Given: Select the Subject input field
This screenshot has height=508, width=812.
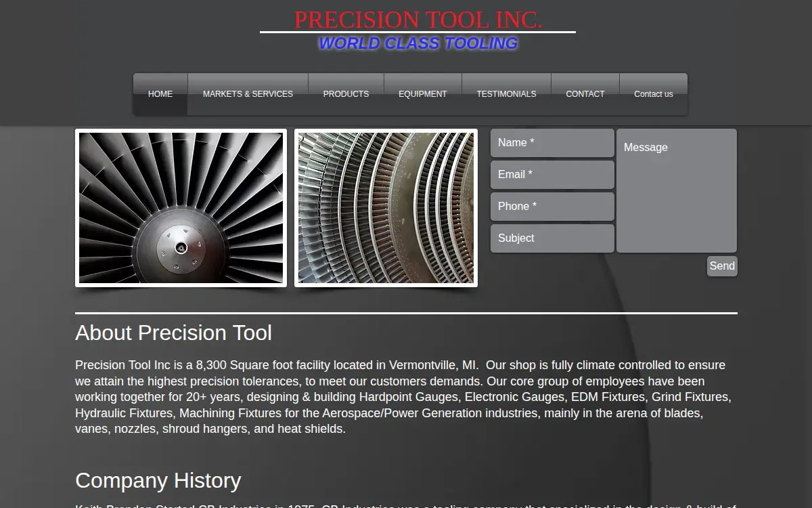Looking at the screenshot, I should coord(552,238).
